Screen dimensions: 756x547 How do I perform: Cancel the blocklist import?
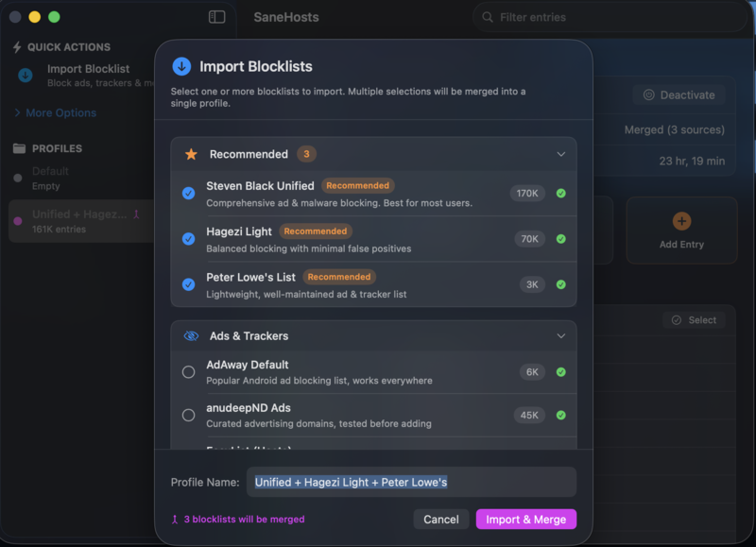coord(440,519)
